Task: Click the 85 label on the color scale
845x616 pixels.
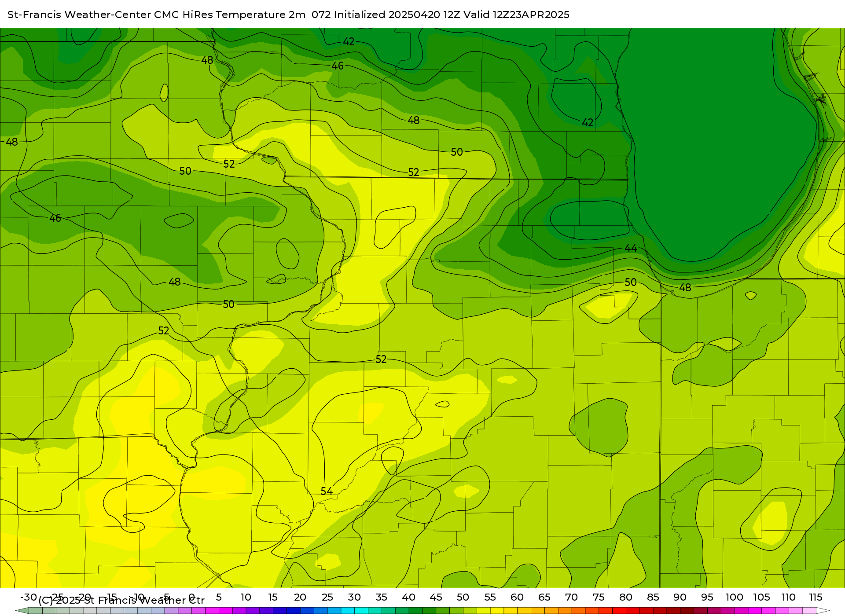Action: coord(653,597)
